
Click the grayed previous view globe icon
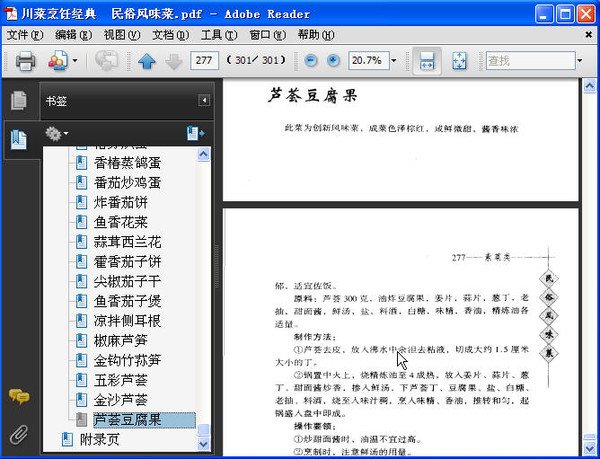coord(106,60)
